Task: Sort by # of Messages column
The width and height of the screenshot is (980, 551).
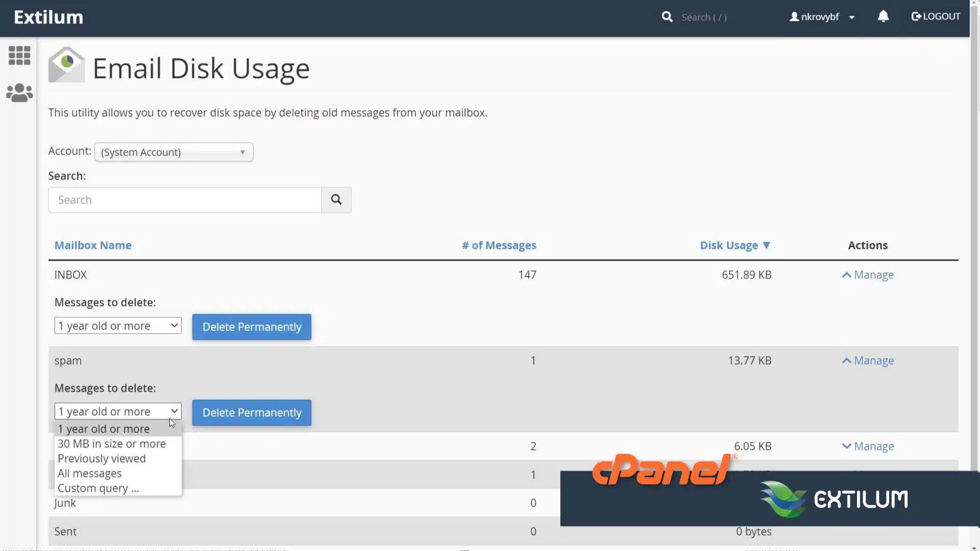Action: point(499,245)
